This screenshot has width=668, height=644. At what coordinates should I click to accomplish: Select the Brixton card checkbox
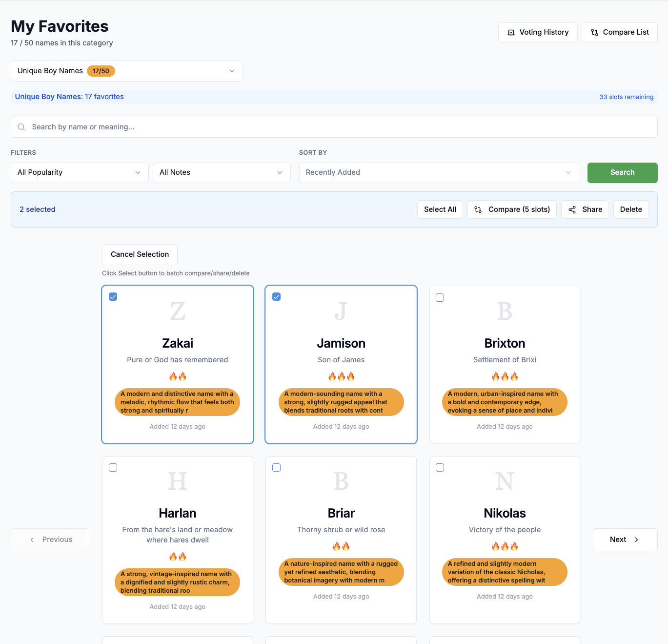pyautogui.click(x=440, y=297)
